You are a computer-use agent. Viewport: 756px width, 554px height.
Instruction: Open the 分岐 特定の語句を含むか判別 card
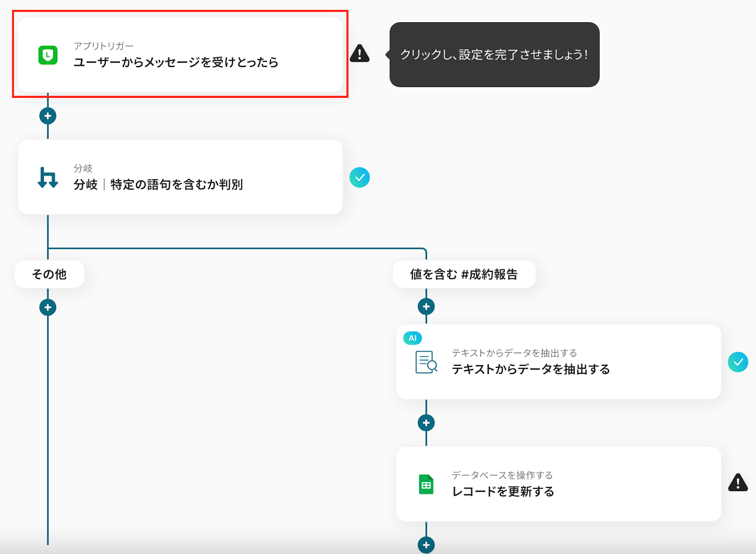coord(180,177)
